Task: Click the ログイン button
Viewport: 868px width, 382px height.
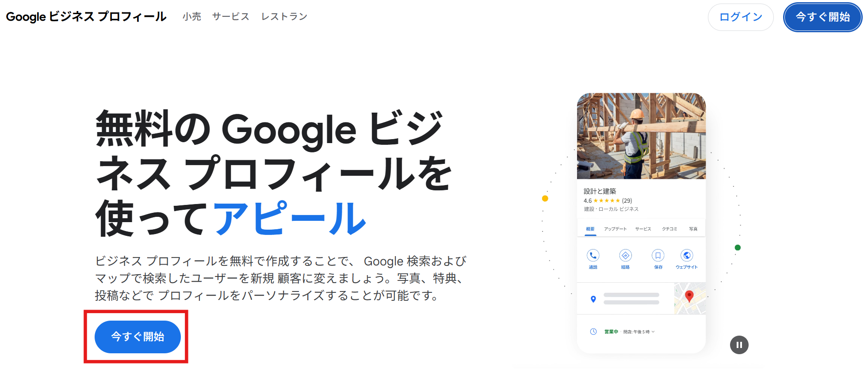Action: click(x=741, y=17)
